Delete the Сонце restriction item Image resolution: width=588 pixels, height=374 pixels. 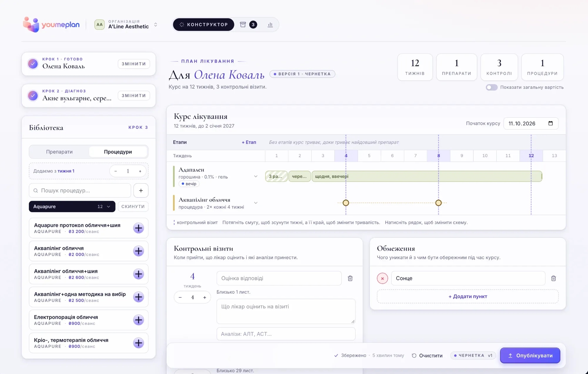coord(553,278)
